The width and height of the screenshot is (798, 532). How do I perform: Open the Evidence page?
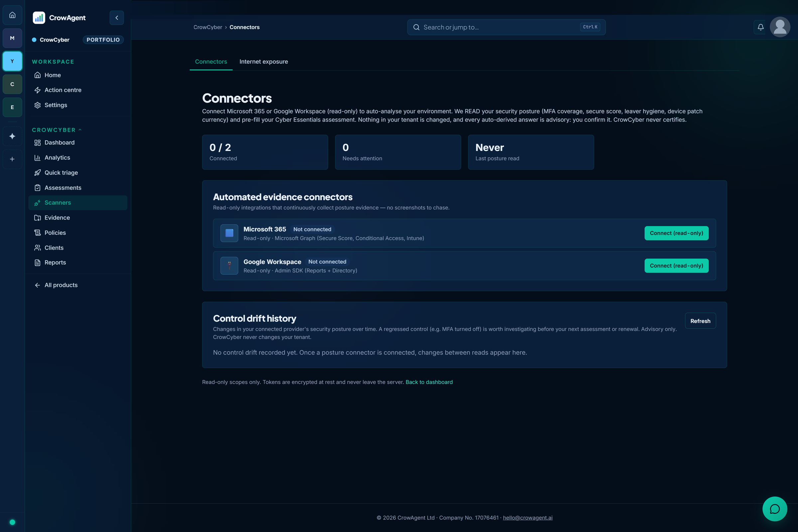pyautogui.click(x=78, y=217)
